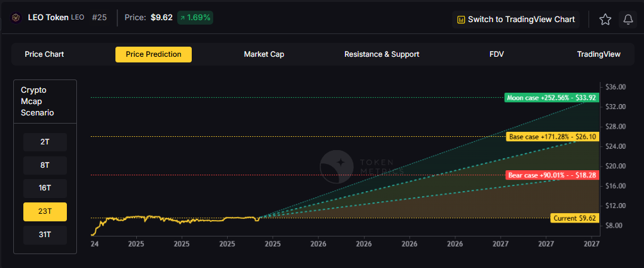Select the 2T crypto mcap scenario
The image size is (644, 268).
[x=45, y=142]
